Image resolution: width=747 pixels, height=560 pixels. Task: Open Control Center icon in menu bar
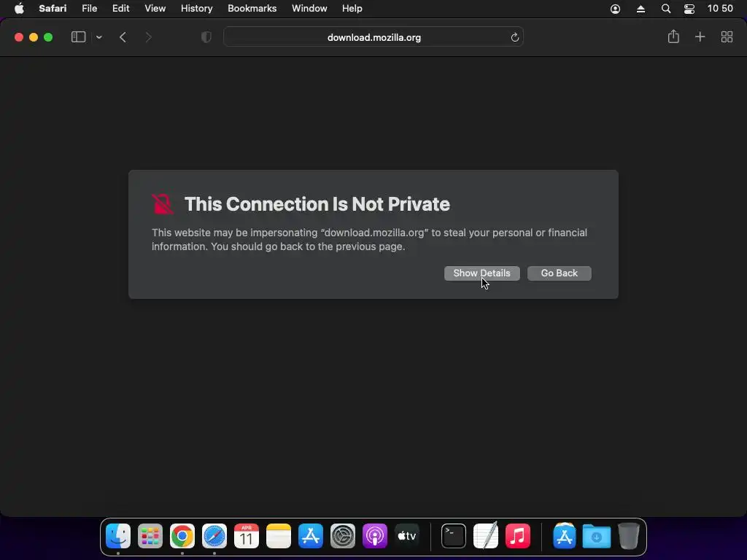click(x=689, y=9)
